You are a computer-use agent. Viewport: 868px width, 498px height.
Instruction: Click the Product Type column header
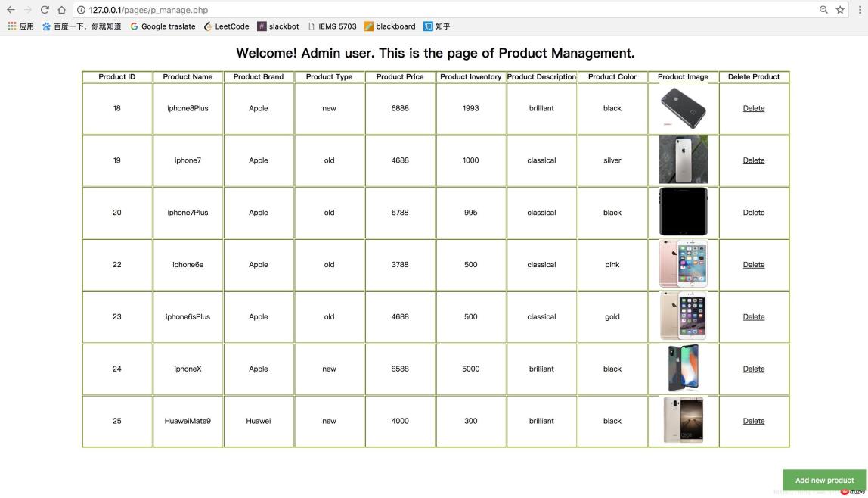click(x=330, y=77)
